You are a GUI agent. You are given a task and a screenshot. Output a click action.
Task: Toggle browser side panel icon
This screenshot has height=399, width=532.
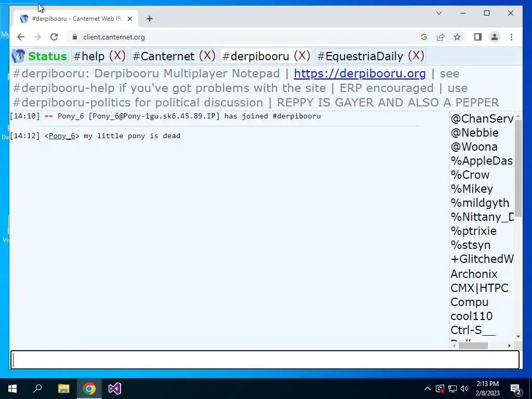(x=478, y=37)
